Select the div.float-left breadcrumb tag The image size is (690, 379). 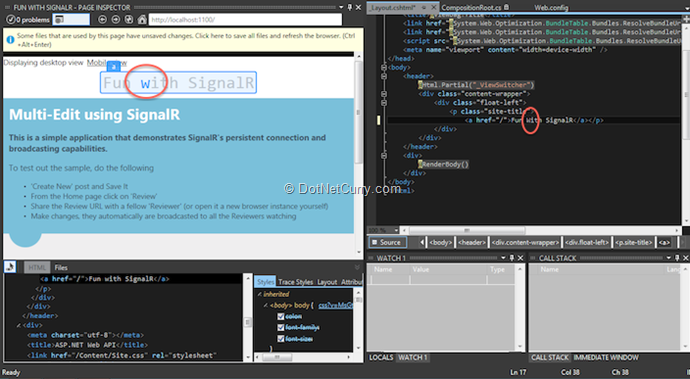point(587,242)
